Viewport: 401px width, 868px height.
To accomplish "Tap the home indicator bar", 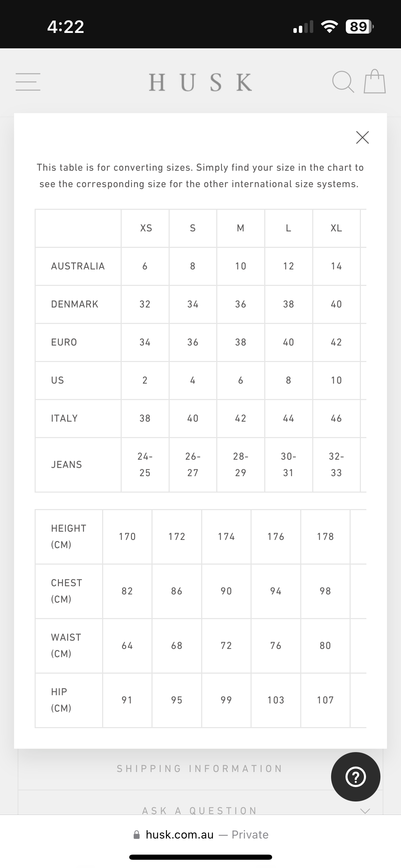I will click(200, 857).
